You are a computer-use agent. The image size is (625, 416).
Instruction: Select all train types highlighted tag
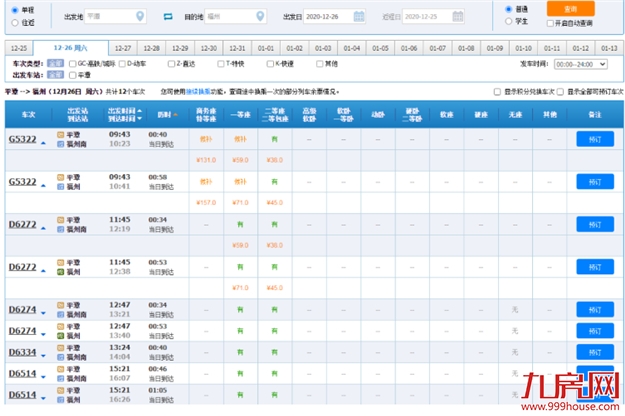(55, 63)
